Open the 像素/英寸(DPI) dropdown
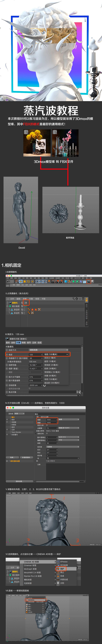102x644 pixels. (x=69, y=428)
